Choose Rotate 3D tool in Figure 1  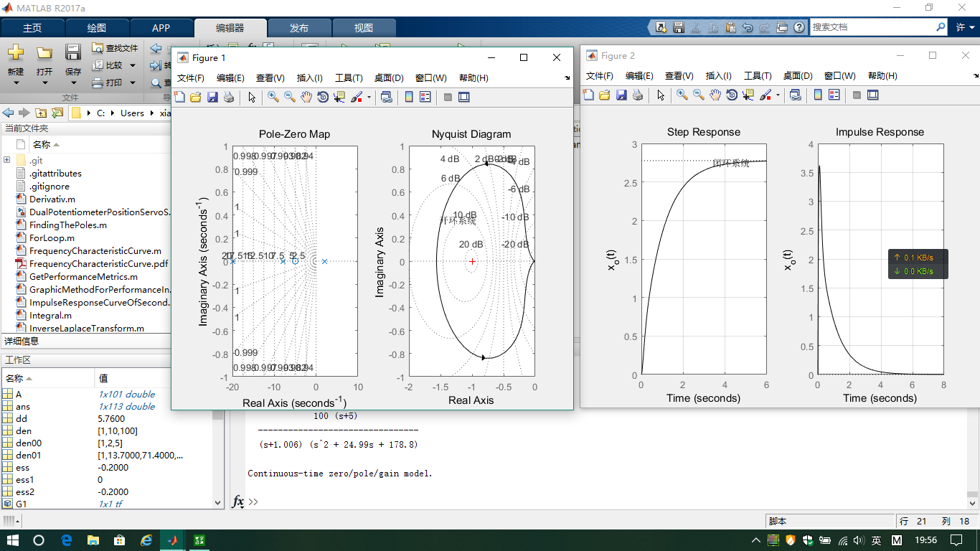[323, 97]
